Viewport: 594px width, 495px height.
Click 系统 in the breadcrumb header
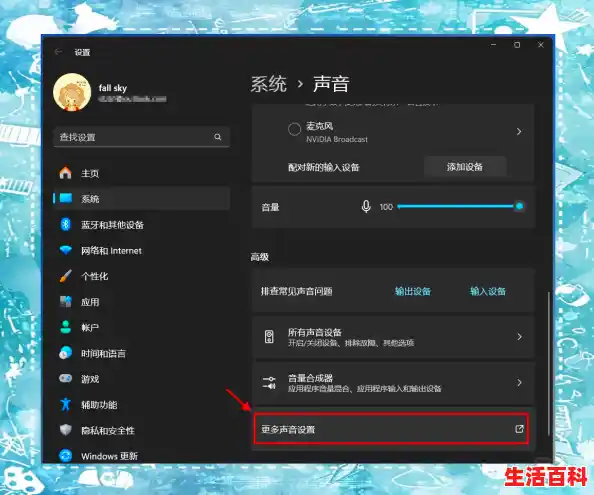tap(269, 84)
